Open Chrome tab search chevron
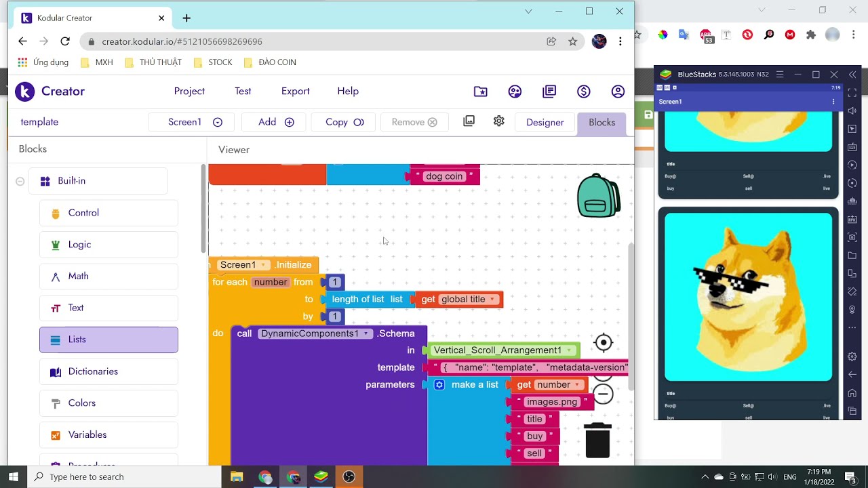This screenshot has width=868, height=488. (528, 11)
